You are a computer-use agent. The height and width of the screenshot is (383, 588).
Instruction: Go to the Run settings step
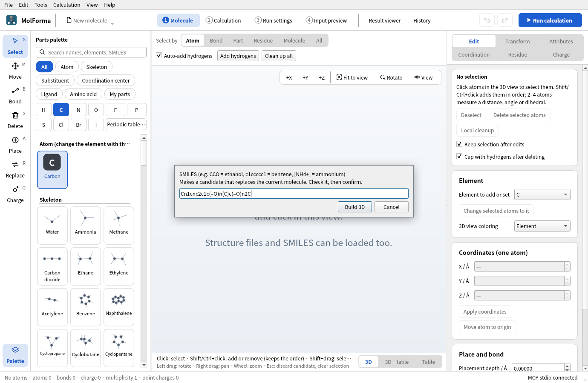coord(274,20)
